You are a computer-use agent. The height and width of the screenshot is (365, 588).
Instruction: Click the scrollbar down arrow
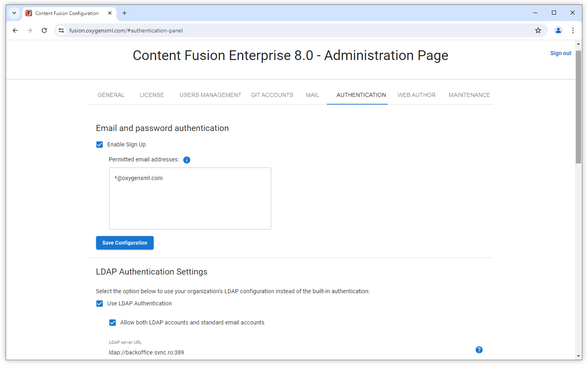click(579, 356)
